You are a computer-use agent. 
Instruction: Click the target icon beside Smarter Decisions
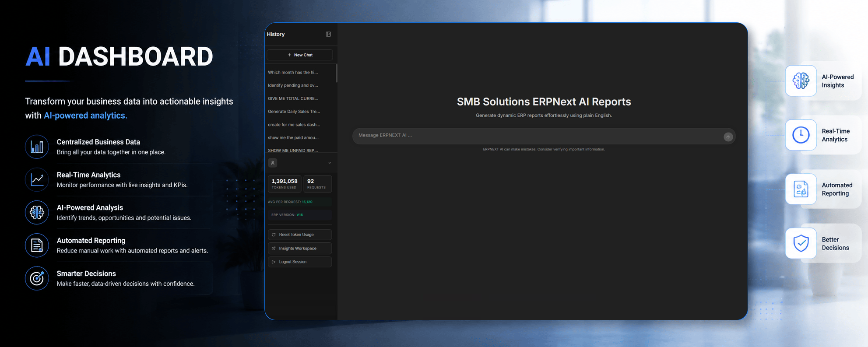37,278
